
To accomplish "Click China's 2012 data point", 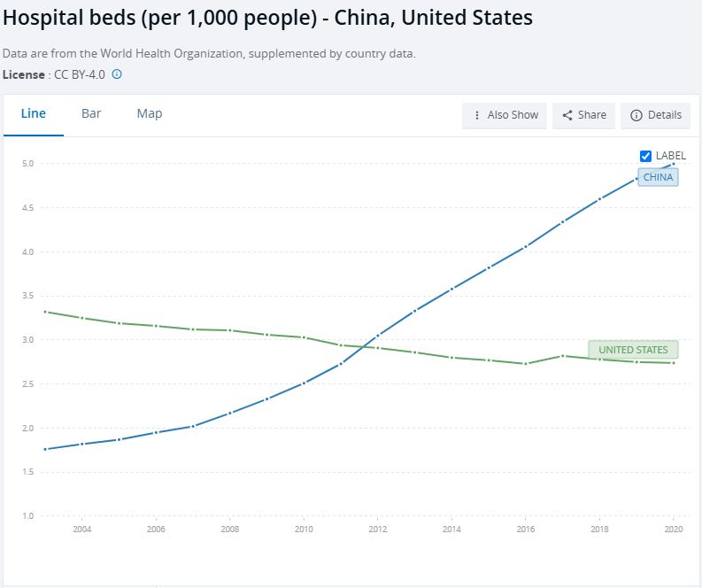I will click(x=377, y=336).
